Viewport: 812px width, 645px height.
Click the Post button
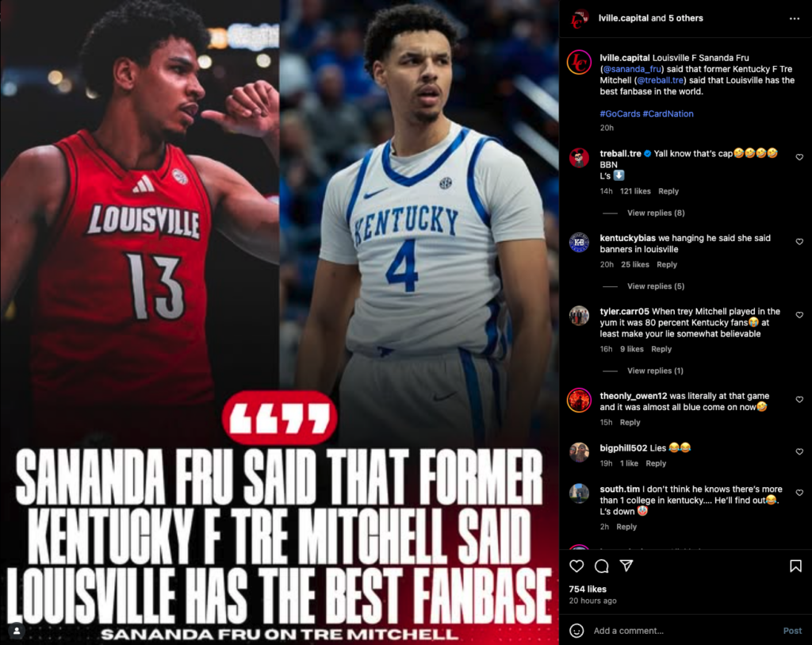click(x=792, y=631)
